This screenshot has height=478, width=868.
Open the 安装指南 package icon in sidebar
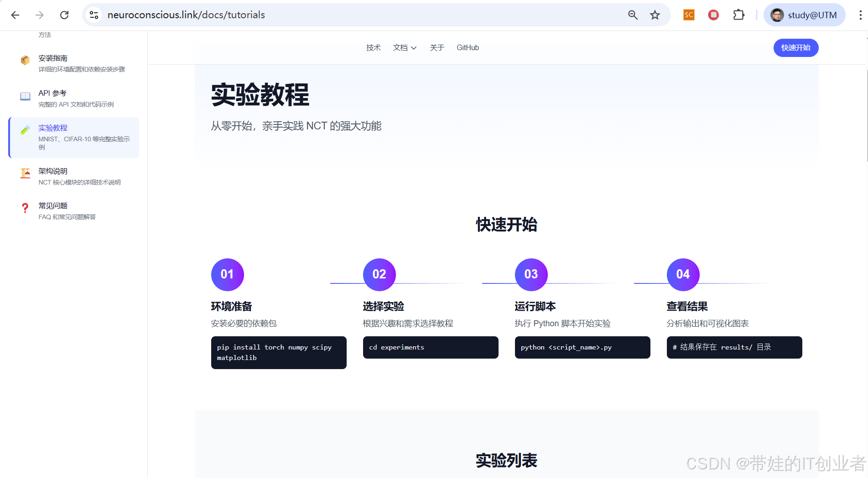point(25,60)
